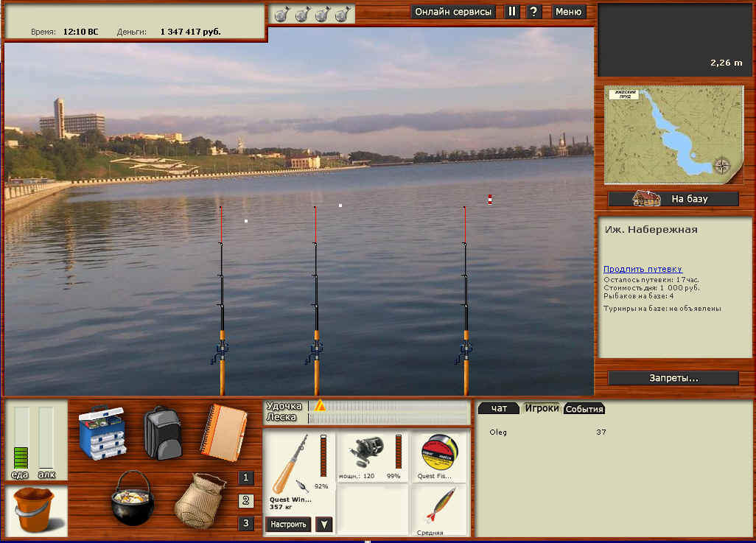The image size is (756, 543).
Task: Click the алк alcohol level bar
Action: click(46, 438)
